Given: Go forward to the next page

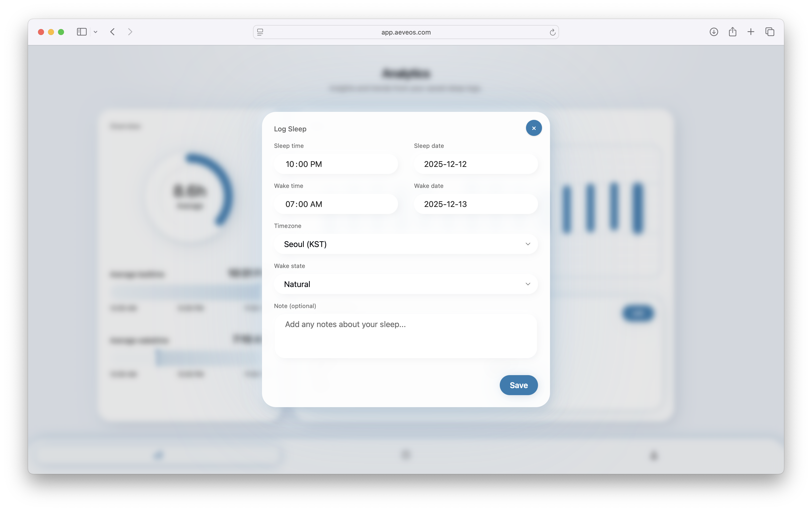Looking at the screenshot, I should 130,32.
